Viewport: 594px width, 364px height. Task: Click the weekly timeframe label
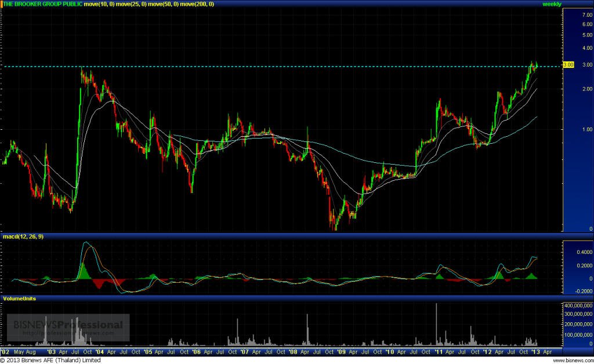point(552,4)
